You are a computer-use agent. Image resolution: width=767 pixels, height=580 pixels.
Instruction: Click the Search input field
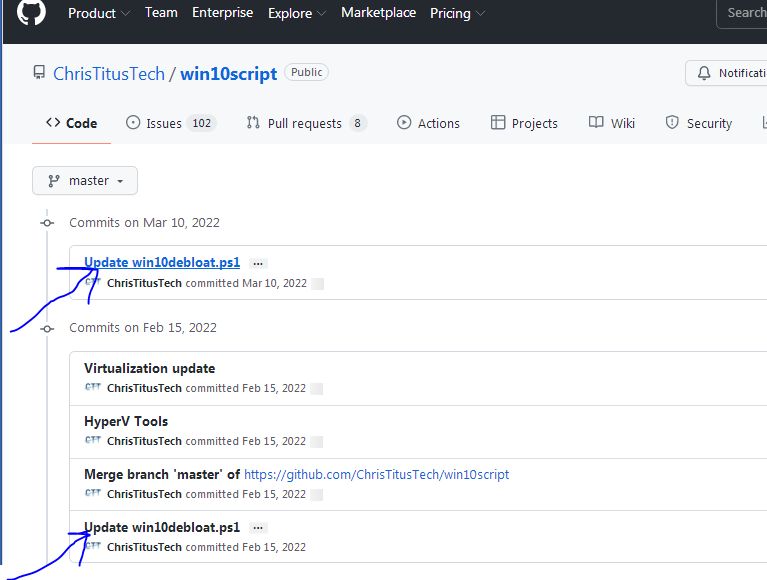742,13
